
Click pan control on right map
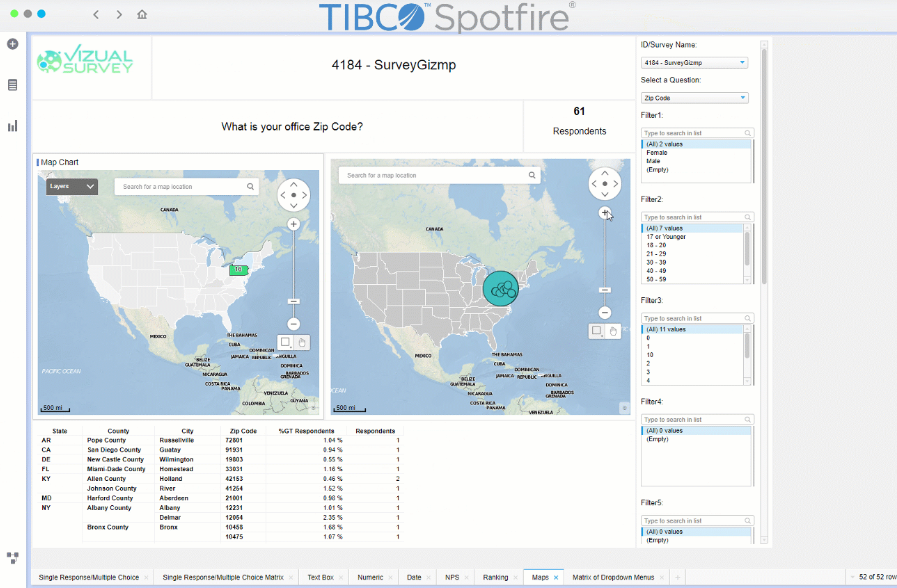pos(605,184)
